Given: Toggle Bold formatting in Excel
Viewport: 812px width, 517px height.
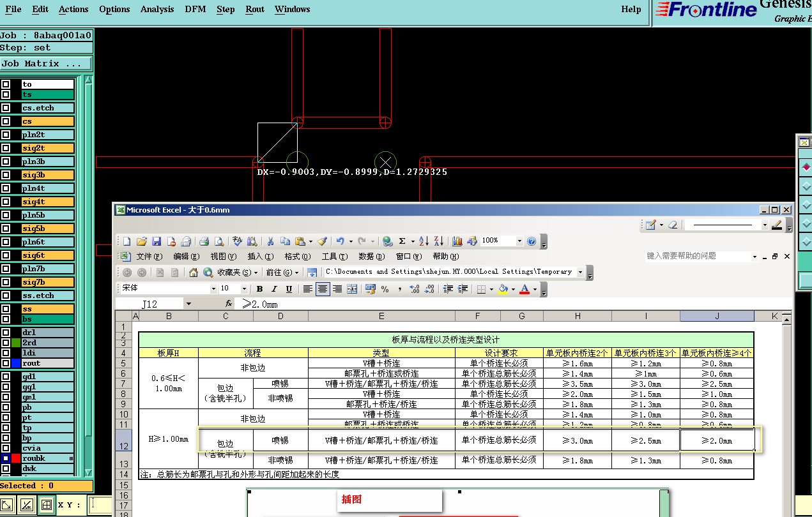Looking at the screenshot, I should tap(259, 289).
